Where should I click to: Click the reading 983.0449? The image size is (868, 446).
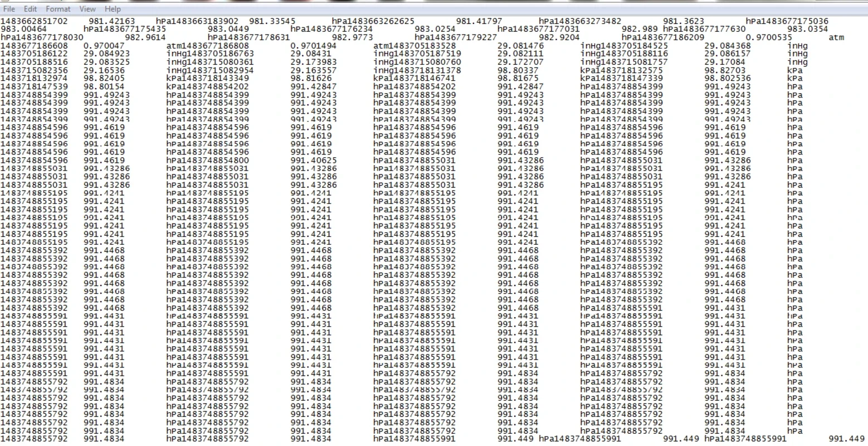click(228, 29)
